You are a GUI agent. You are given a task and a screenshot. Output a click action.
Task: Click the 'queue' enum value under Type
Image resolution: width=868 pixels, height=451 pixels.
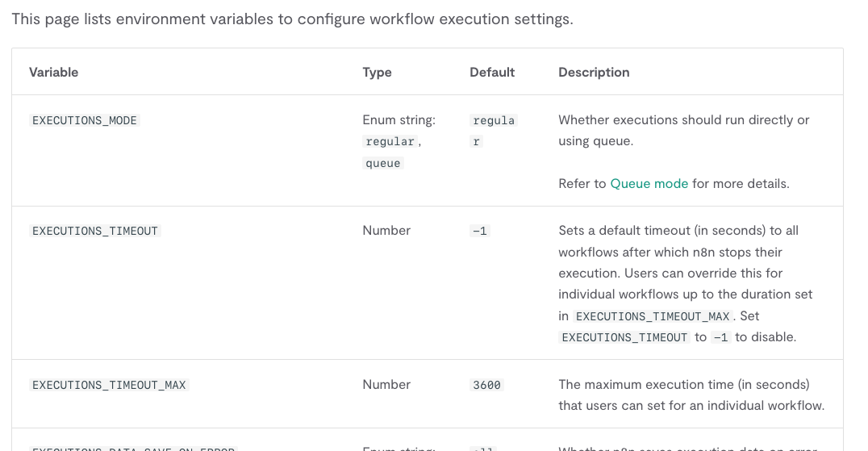[383, 164]
